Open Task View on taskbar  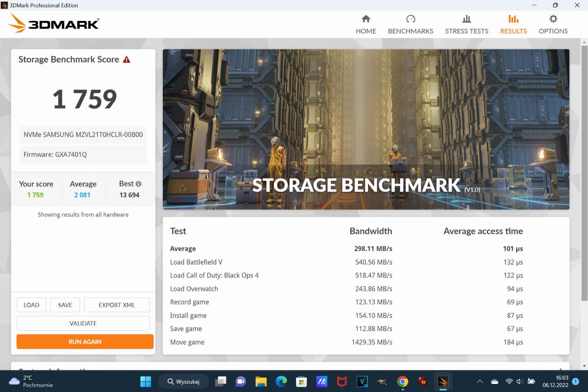click(x=221, y=382)
